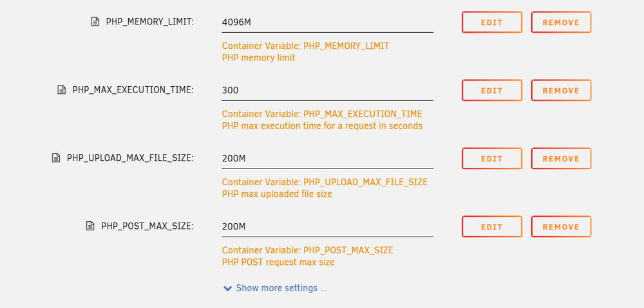The image size is (644, 308).
Task: Click the file icon beside PHP_MEMORY_LIMIT
Action: [x=95, y=22]
